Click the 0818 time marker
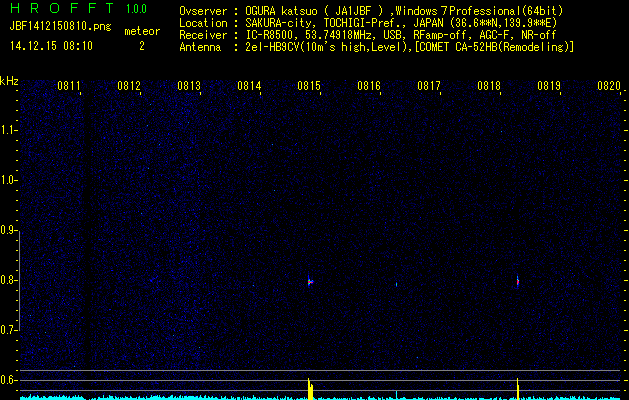Screen dimensions: 629x400 point(489,85)
